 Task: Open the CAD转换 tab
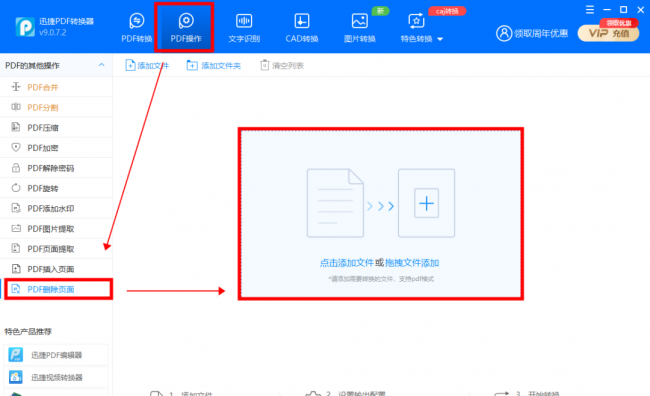tap(301, 28)
